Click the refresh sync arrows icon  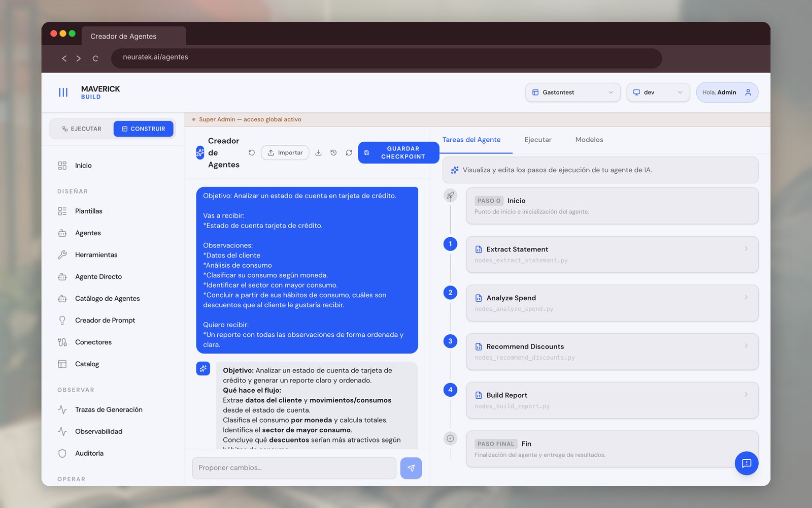tap(349, 152)
